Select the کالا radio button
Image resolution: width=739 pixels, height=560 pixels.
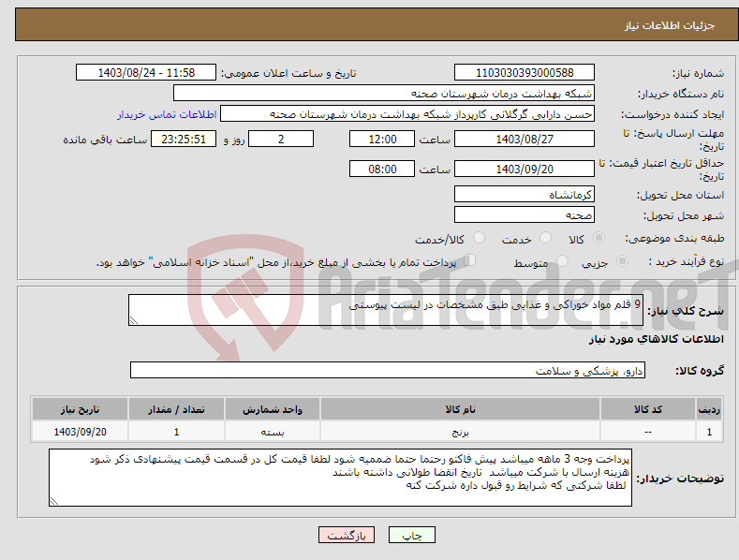tap(599, 238)
